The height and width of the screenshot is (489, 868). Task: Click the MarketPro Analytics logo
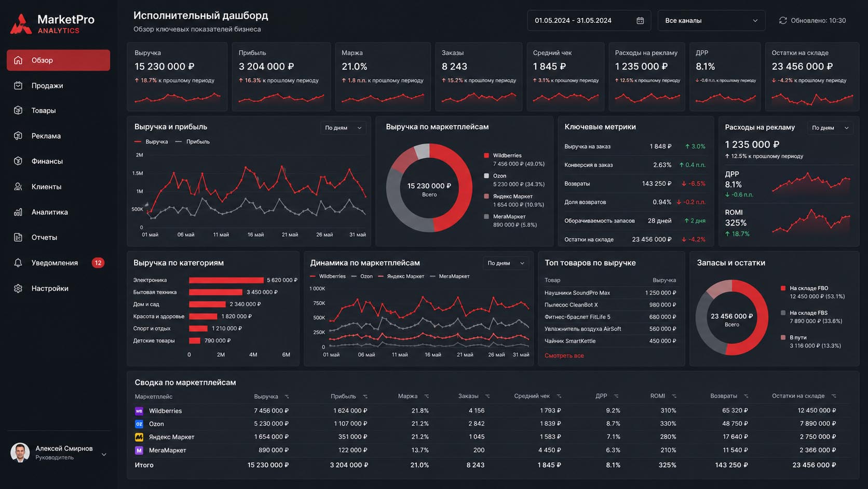click(x=52, y=24)
